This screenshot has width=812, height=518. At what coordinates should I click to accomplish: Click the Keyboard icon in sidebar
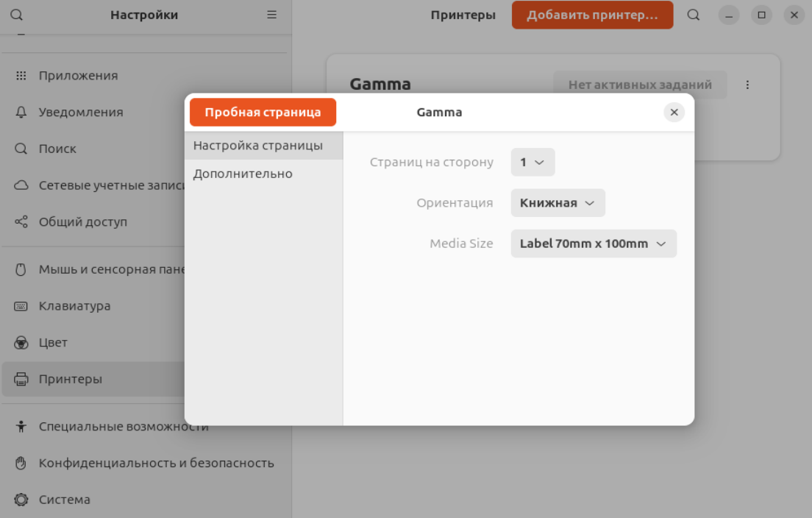coord(21,306)
